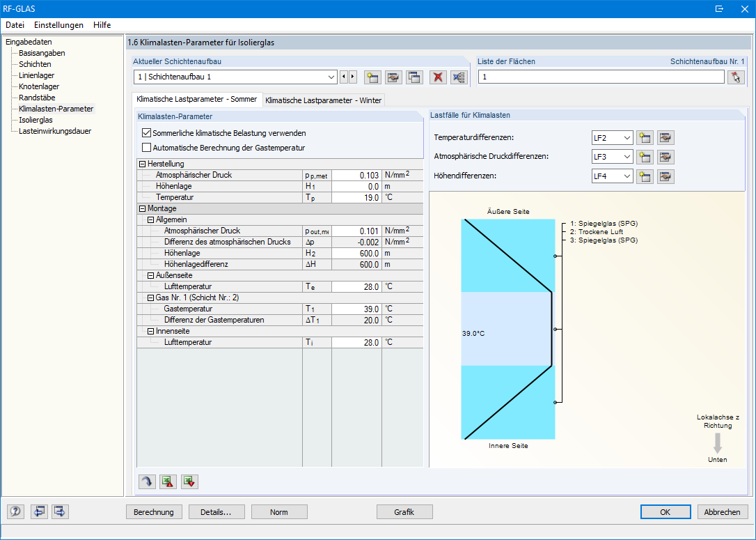Select Randstäbe in the tree
Viewport: 756px width, 540px height.
coord(37,98)
